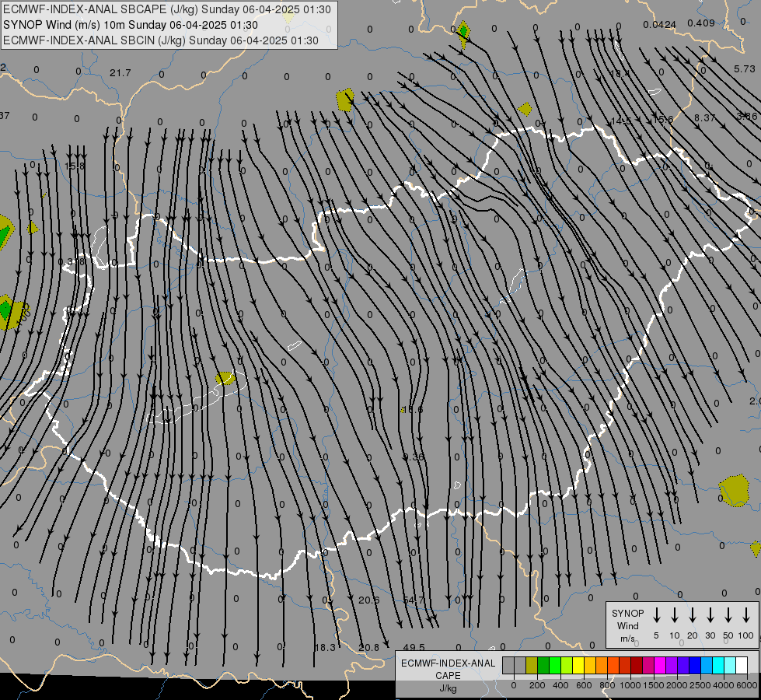Click the 15.8 value on the map

pos(75,166)
